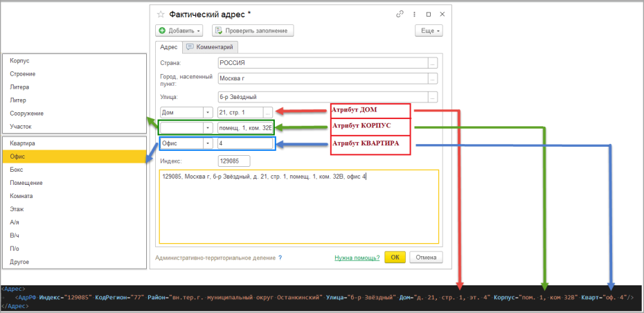
Task: Add address to favorites with star icon
Action: (160, 15)
